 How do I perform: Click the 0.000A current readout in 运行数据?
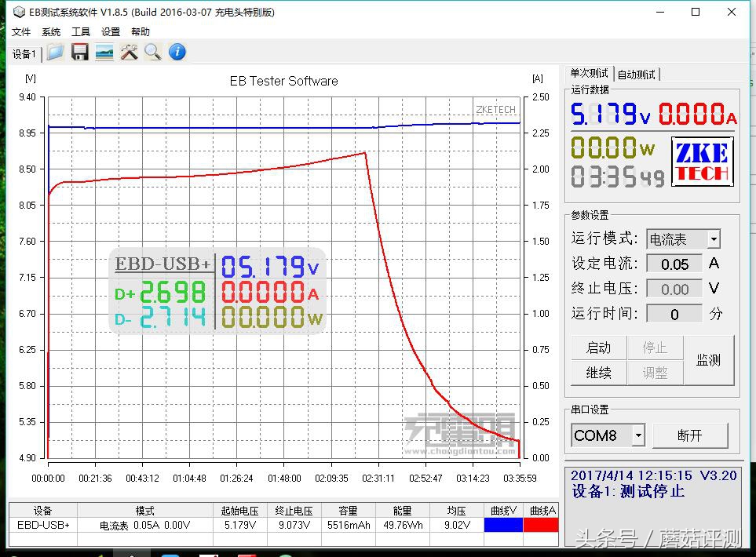(698, 115)
